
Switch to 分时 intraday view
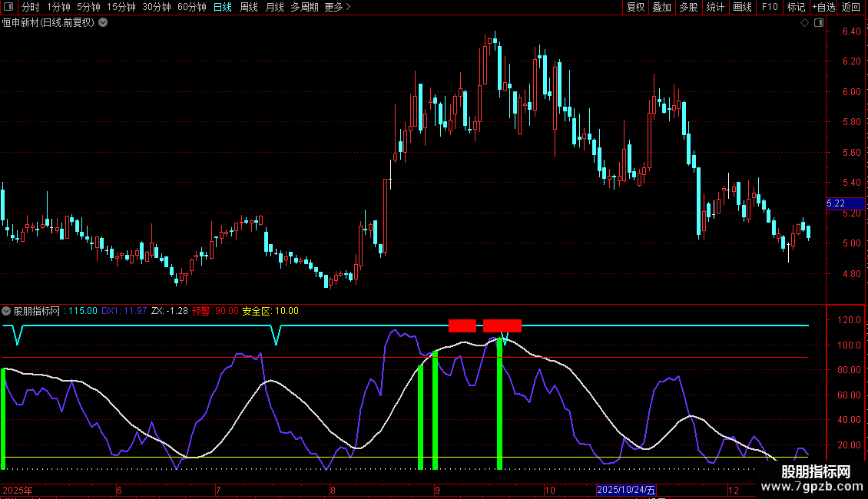(x=31, y=7)
